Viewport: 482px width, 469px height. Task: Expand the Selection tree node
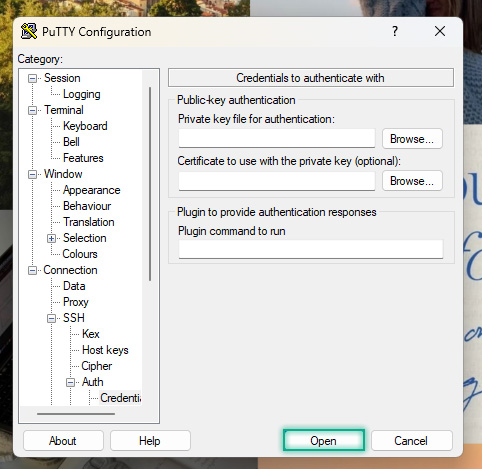click(x=51, y=238)
